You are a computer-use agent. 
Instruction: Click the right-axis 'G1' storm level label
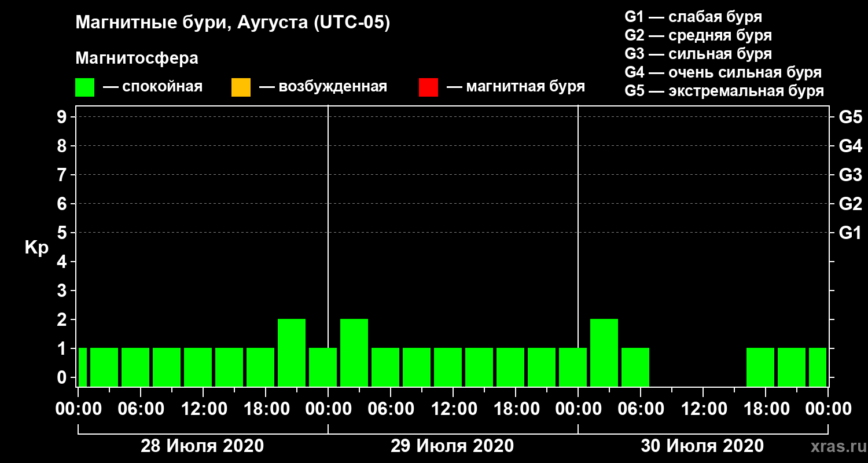pos(851,233)
